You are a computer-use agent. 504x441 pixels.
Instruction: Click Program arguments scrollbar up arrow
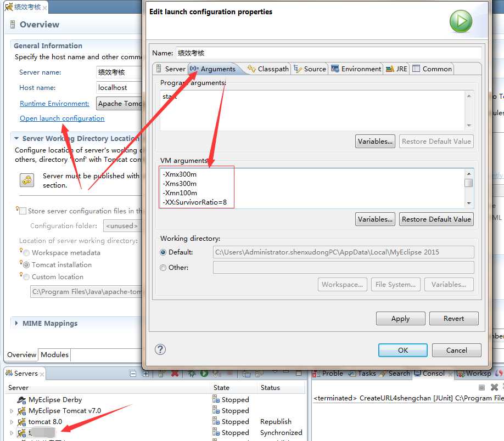(x=469, y=96)
